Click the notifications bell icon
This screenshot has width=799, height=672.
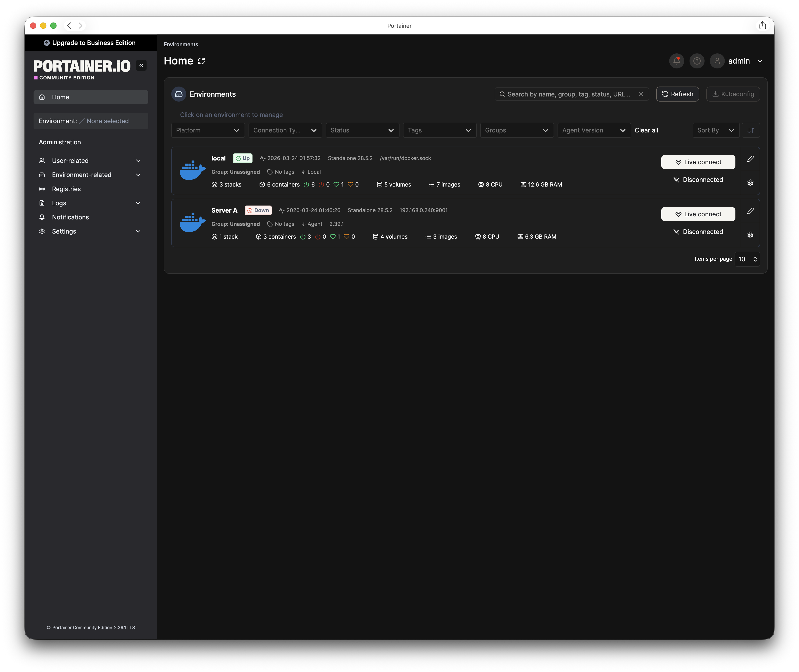tap(676, 61)
